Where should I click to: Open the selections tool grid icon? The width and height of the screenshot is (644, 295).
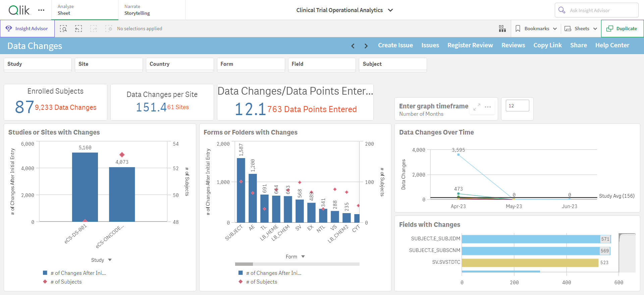[x=502, y=29]
